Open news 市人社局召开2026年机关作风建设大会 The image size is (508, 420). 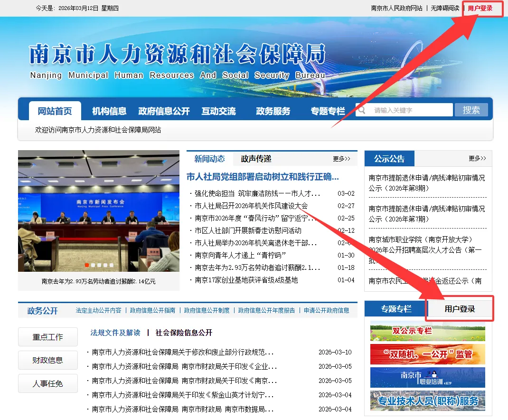[251, 206]
